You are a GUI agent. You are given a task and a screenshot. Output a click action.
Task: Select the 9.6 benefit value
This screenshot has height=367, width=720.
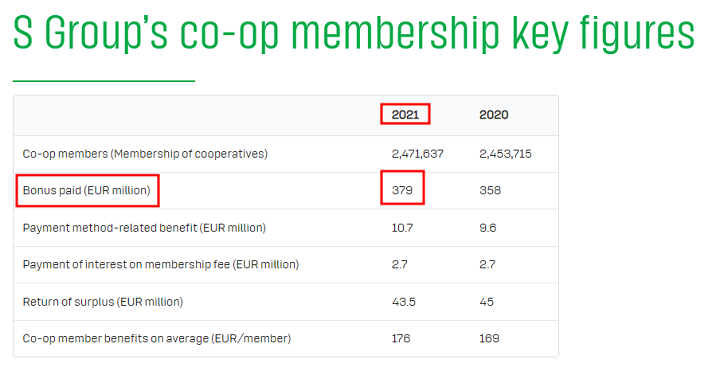[488, 228]
